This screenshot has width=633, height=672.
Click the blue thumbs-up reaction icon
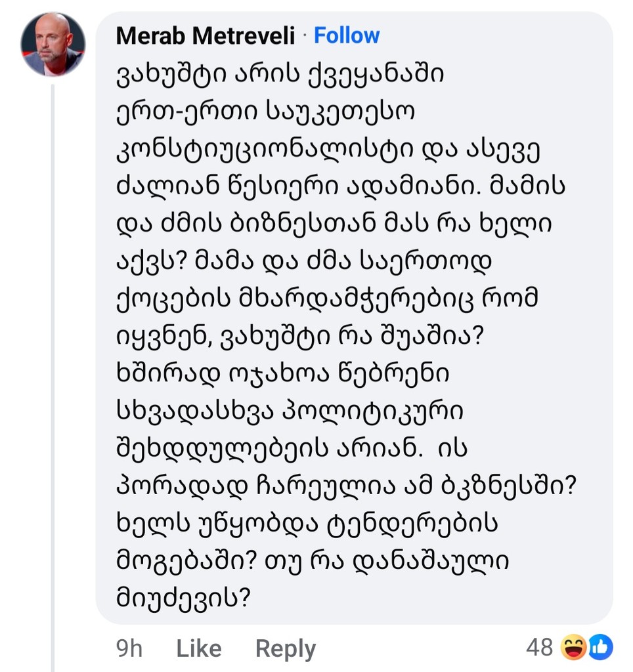tap(600, 647)
